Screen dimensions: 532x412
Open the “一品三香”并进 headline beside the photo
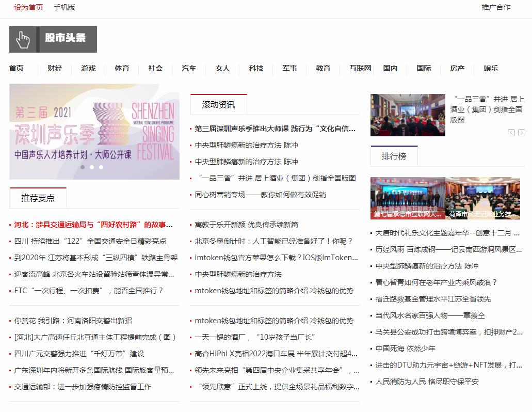coord(487,109)
